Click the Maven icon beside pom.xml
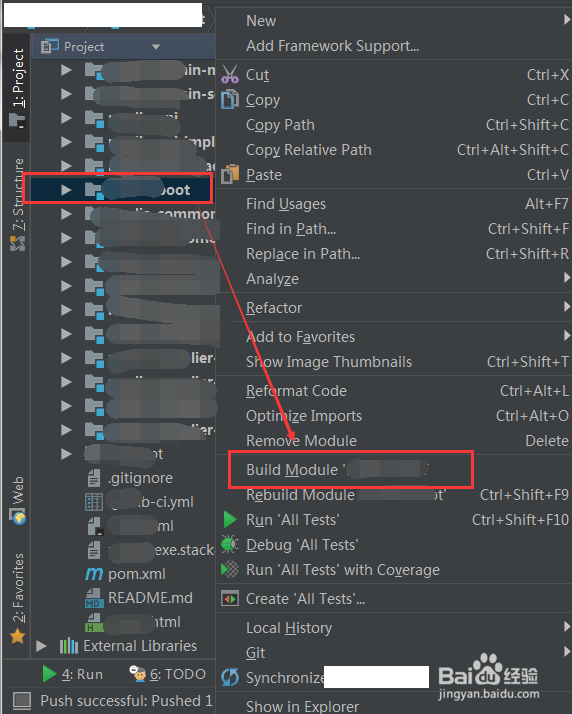The height and width of the screenshot is (714, 572). [94, 574]
